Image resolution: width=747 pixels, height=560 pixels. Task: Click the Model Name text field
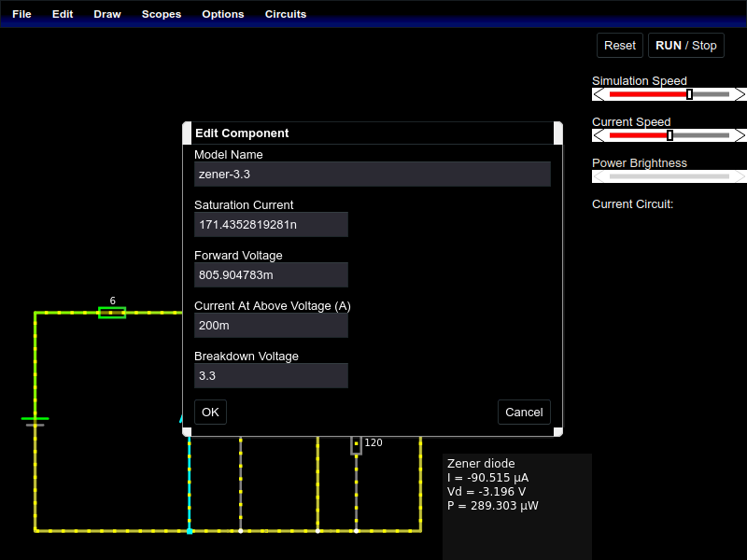pos(372,174)
